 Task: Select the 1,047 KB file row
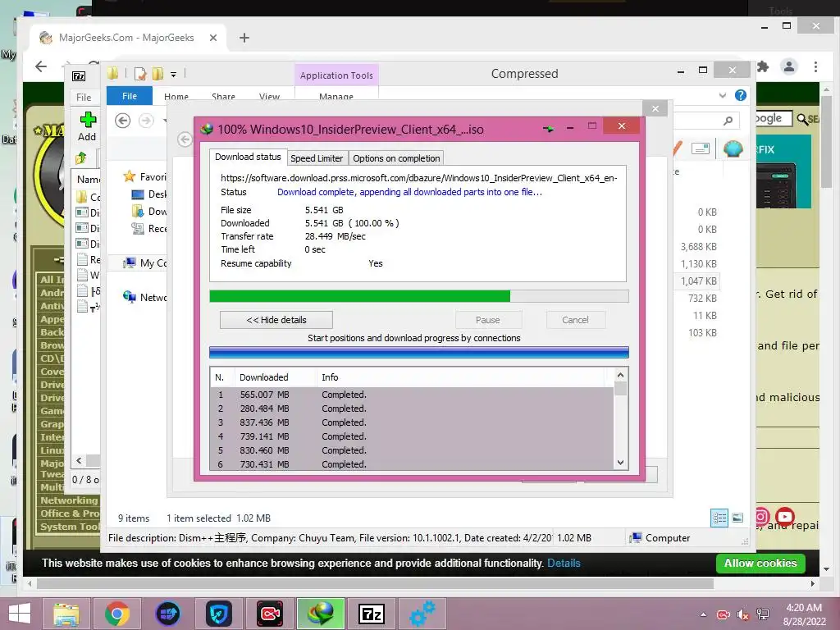(x=697, y=281)
